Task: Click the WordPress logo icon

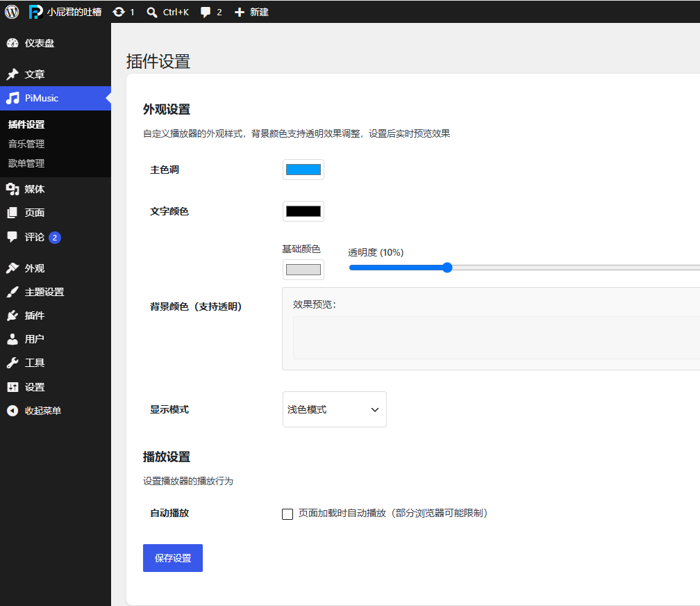Action: pyautogui.click(x=12, y=12)
